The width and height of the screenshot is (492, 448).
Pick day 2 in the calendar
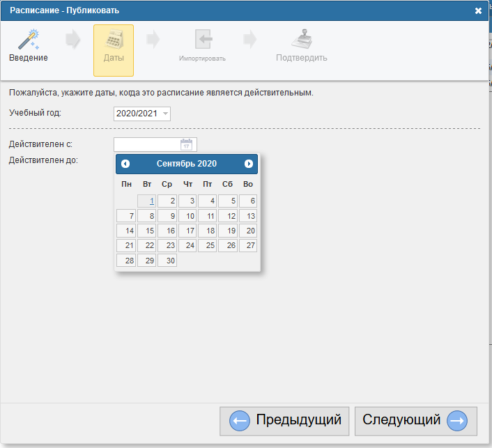[x=167, y=201]
